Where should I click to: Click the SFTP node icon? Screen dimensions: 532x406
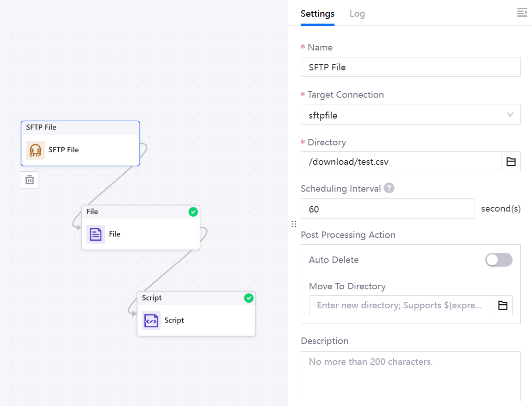pos(36,150)
